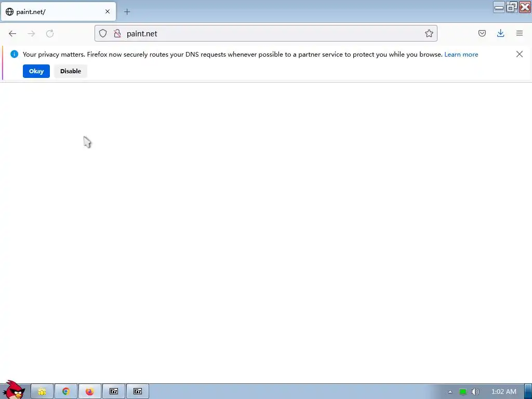Image resolution: width=532 pixels, height=399 pixels.
Task: Close the paint.net tab
Action: pyautogui.click(x=108, y=11)
